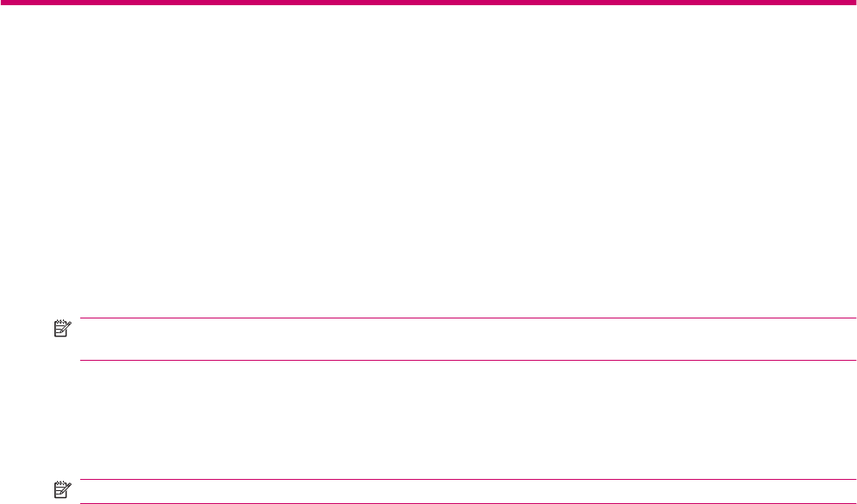
Task: Click the upper notepad note icon
Action: (x=62, y=329)
